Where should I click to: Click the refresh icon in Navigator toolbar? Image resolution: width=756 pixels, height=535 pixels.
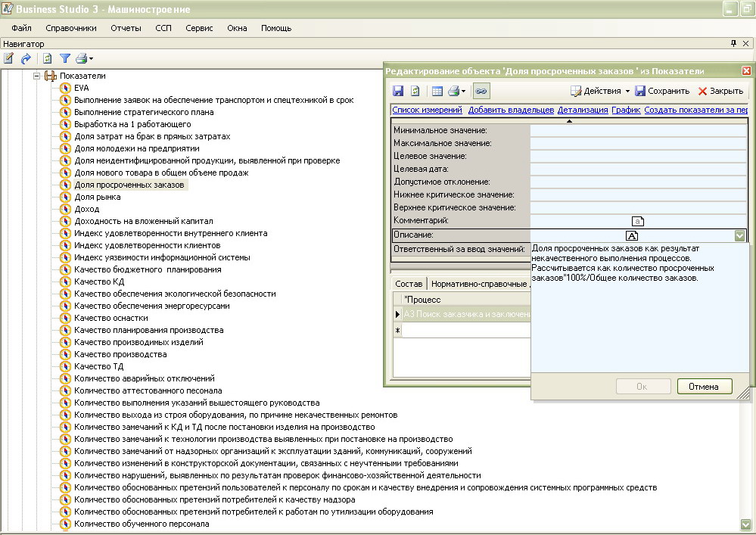(48, 58)
